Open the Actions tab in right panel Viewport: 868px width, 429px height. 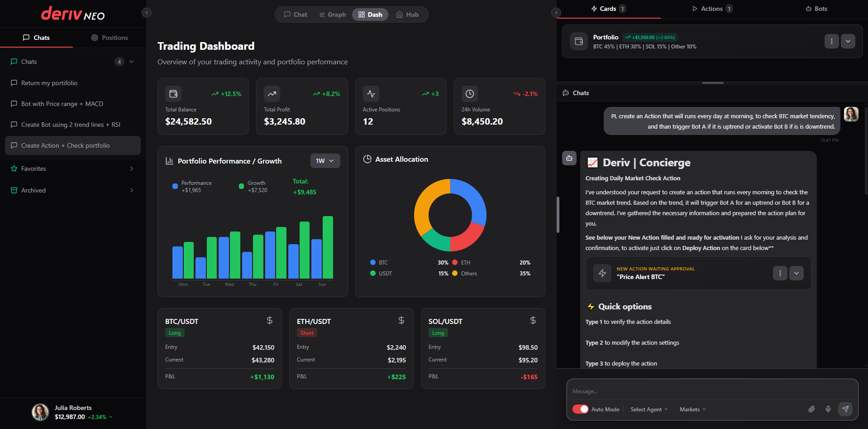712,9
